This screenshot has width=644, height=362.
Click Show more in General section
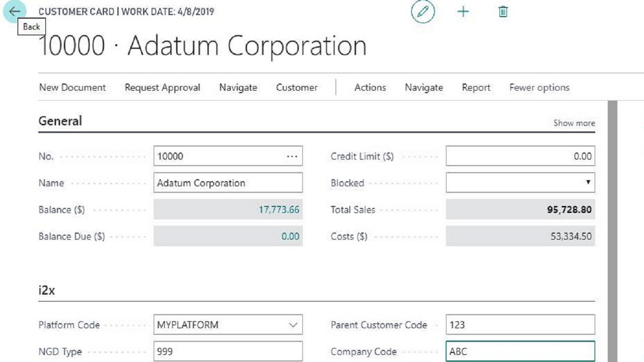(x=574, y=123)
